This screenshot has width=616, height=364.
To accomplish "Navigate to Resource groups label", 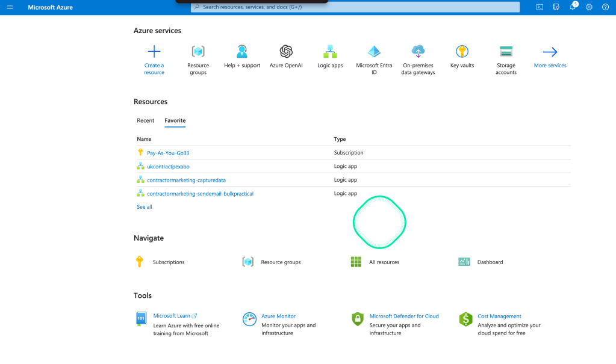I will pos(281,262).
